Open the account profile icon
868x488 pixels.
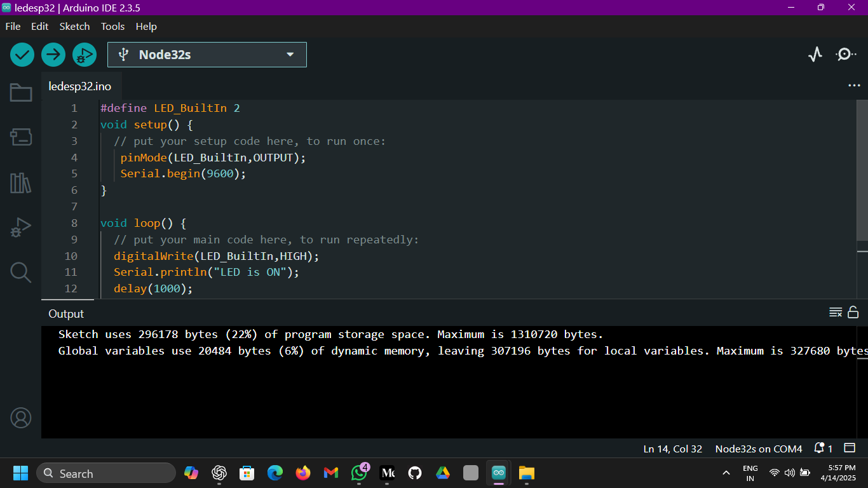coord(21,417)
